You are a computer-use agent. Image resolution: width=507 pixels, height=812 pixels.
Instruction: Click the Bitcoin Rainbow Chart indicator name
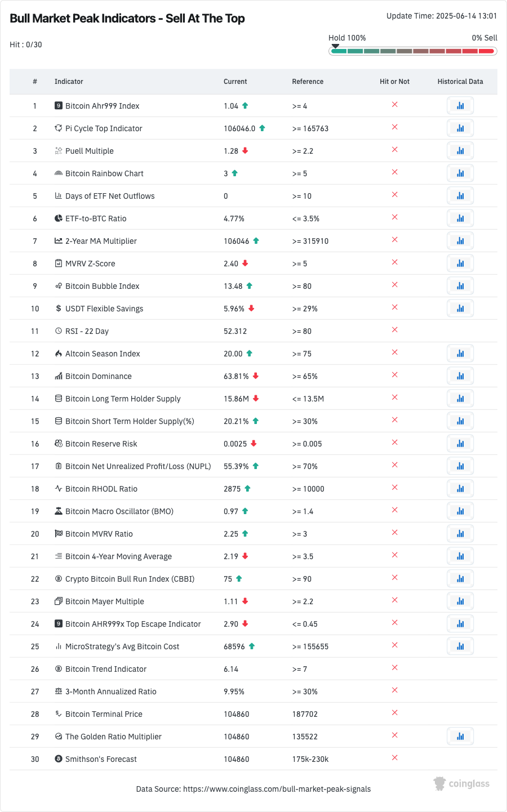[104, 173]
